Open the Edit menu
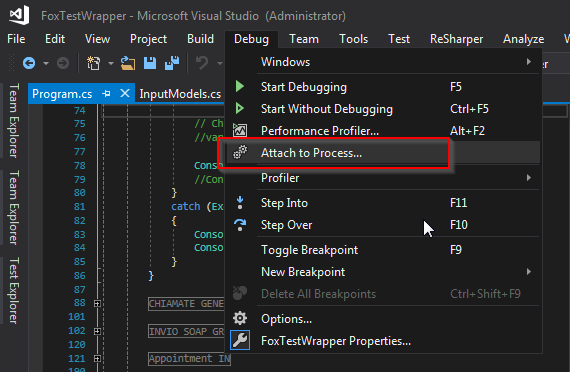570x372 pixels. click(55, 39)
